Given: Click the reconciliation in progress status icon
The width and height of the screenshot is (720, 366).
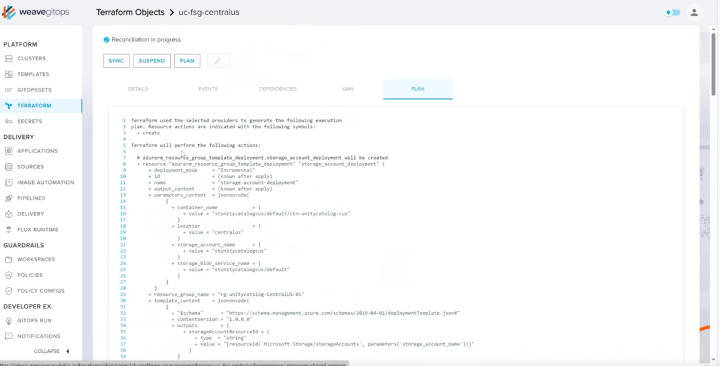Looking at the screenshot, I should 107,40.
